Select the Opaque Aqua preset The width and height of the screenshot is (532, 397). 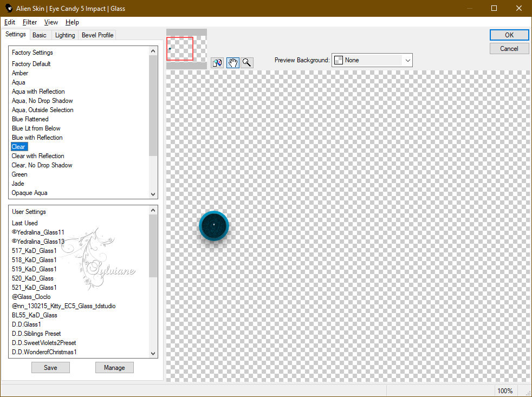point(29,193)
